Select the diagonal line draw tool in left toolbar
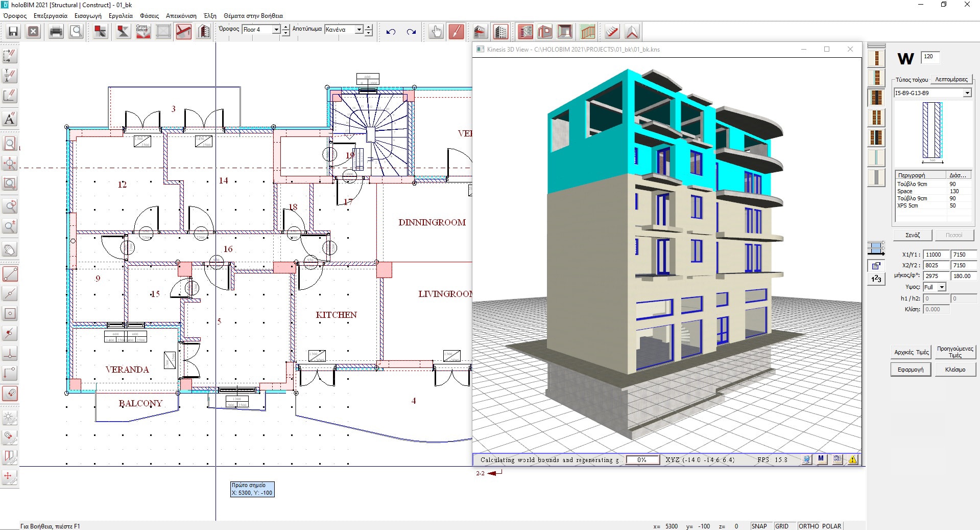980x530 pixels. [10, 274]
